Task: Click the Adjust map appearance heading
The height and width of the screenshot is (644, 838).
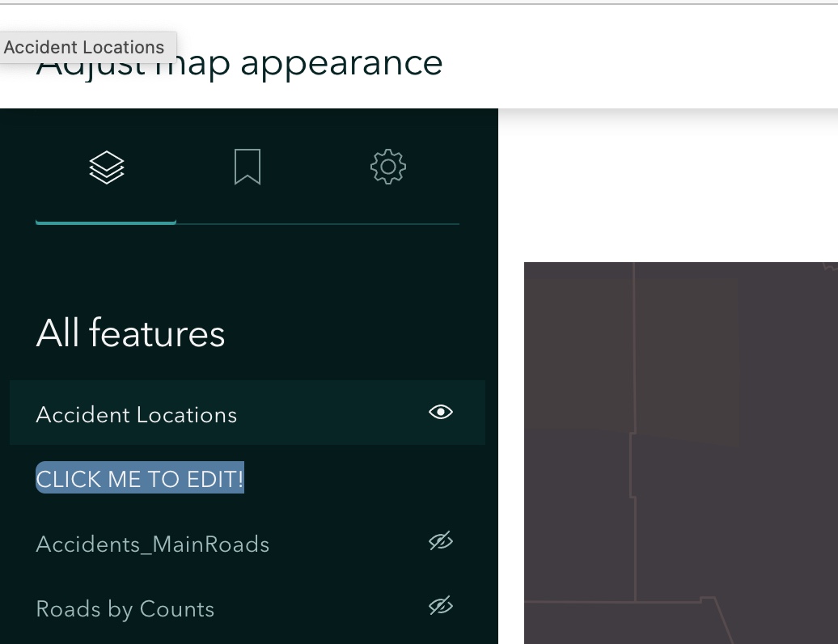Action: (239, 62)
